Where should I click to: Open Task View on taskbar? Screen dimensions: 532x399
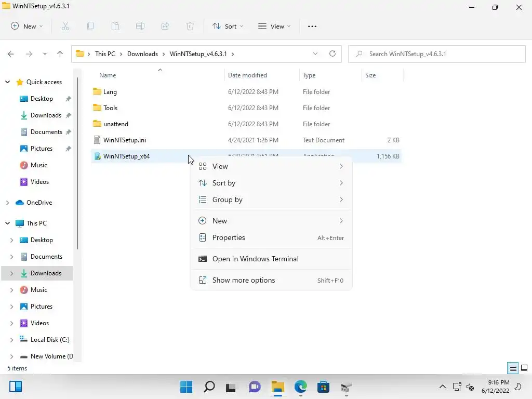point(231,387)
